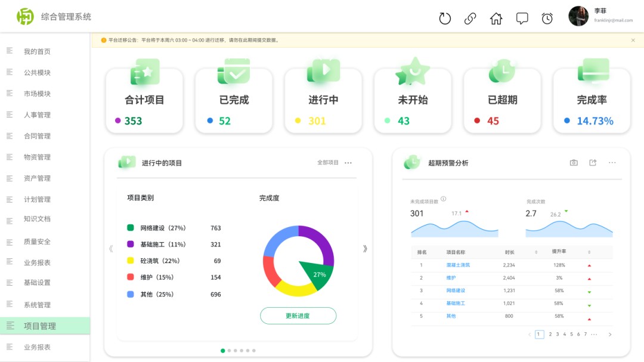Image resolution: width=644 pixels, height=362 pixels.
Task: Sort table by 时长 column
Action: (536, 252)
